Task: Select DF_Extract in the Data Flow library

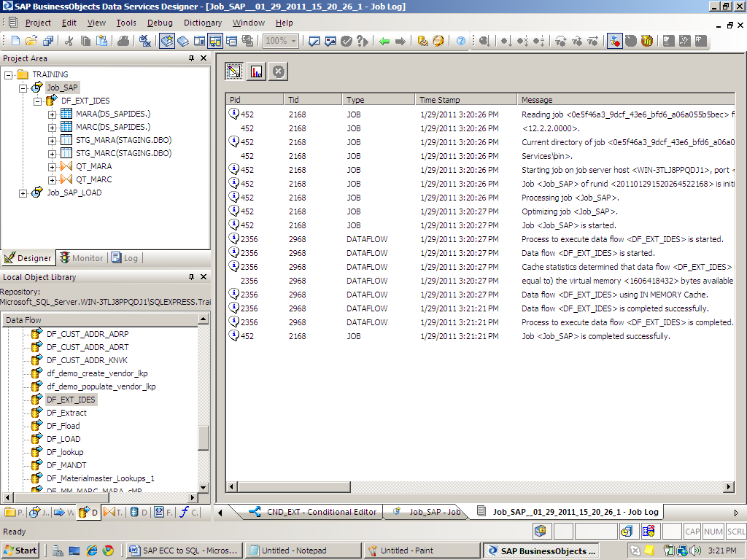Action: coord(66,413)
